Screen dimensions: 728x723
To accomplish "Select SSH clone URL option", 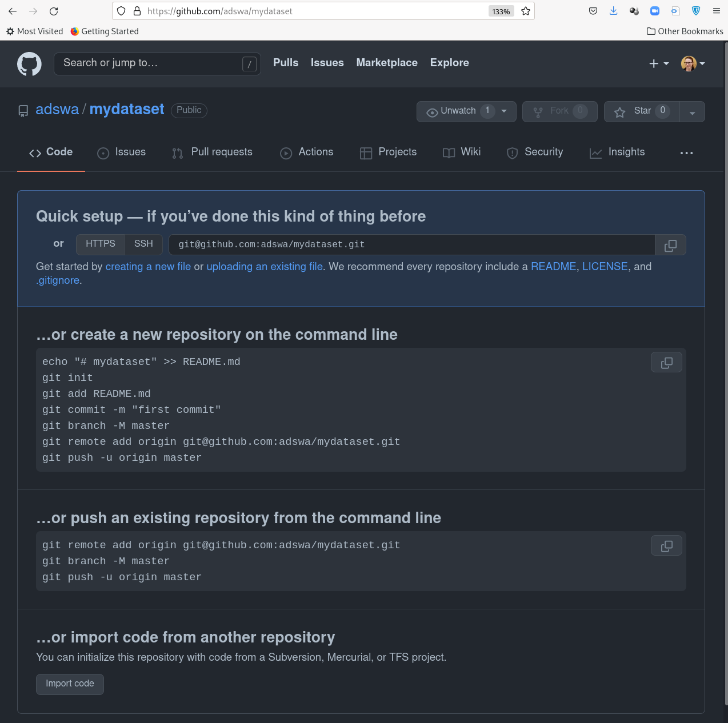I will (x=143, y=244).
